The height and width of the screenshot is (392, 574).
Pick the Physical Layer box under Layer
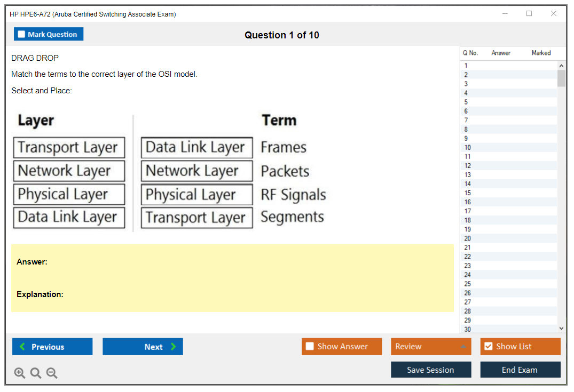coord(69,195)
